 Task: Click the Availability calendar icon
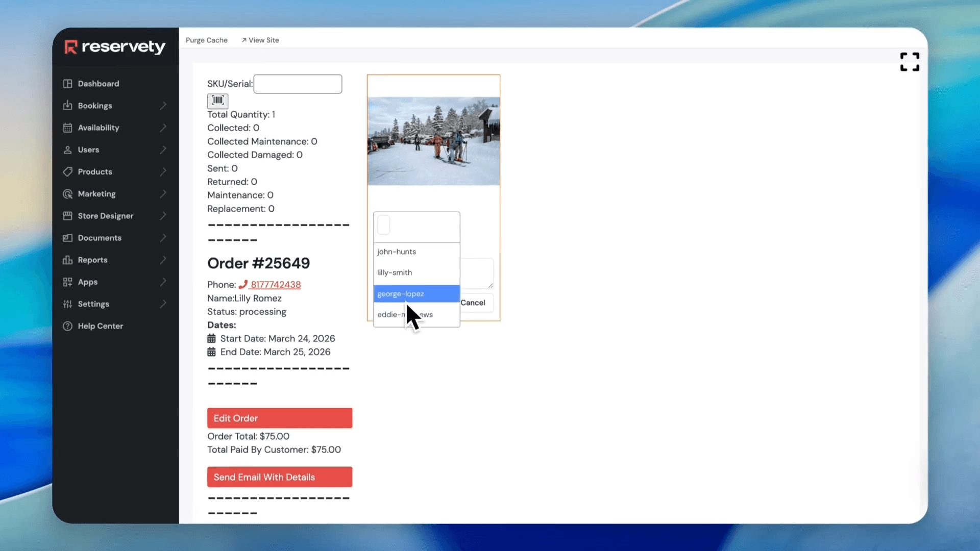tap(67, 128)
